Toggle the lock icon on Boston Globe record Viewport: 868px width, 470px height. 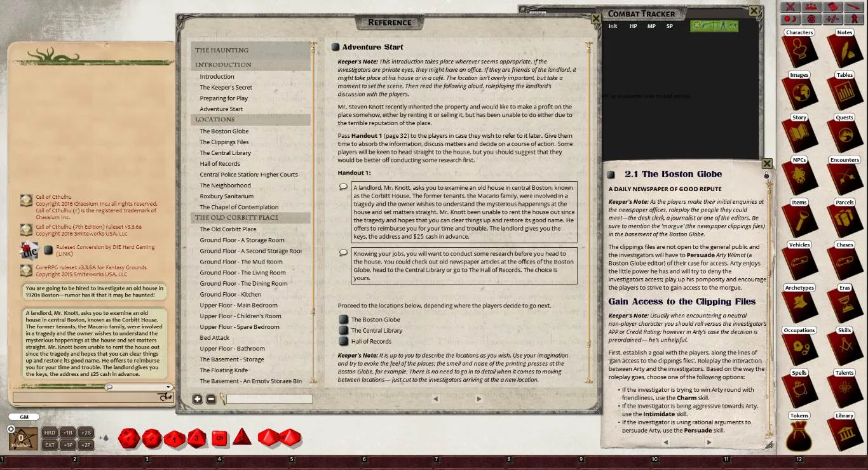[x=766, y=175]
